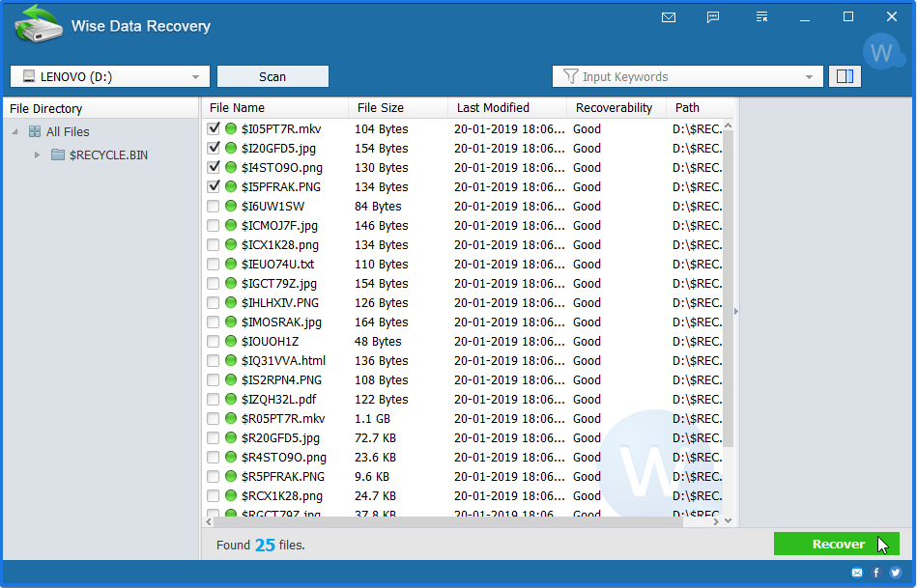Open the email icon in the bottom bar
The image size is (917, 588).
coord(857,573)
